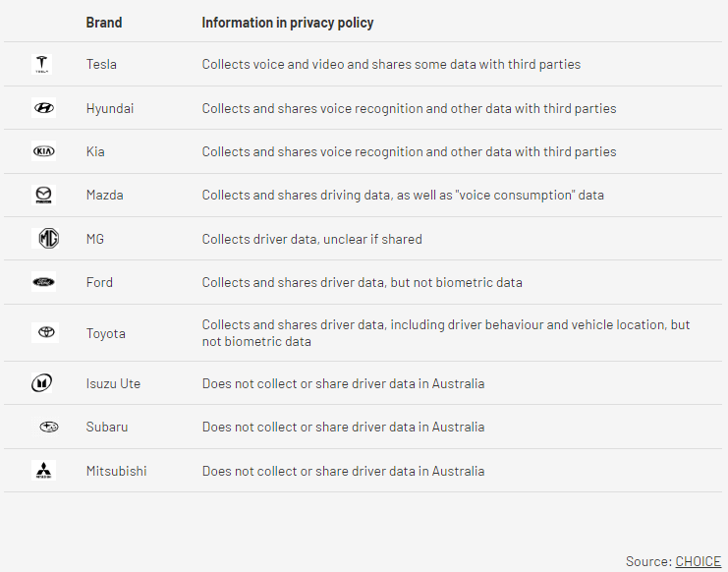
Task: Select the MG octagon logo
Action: click(48, 238)
